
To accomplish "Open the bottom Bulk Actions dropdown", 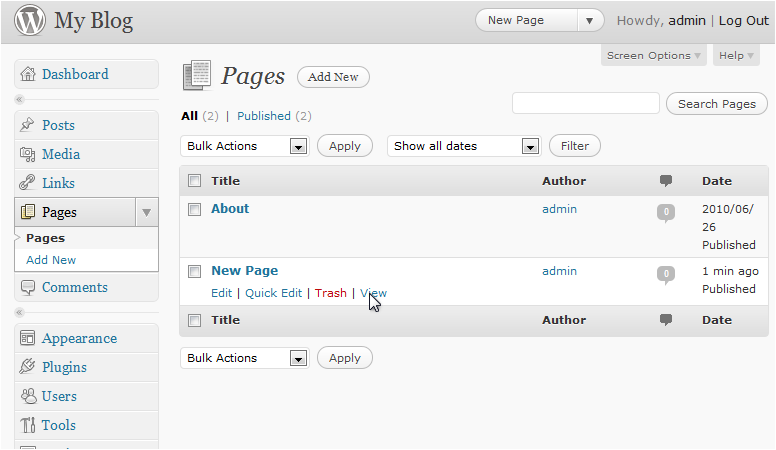I will point(245,358).
